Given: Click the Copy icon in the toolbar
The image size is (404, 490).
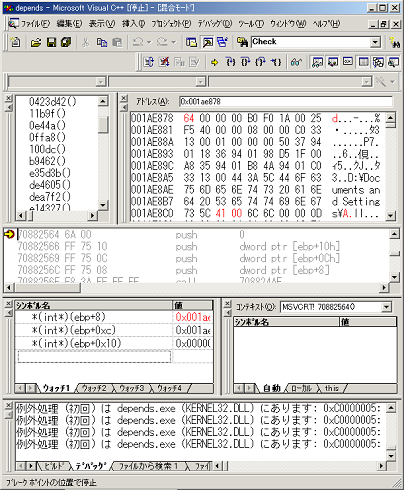Looking at the screenshot, I should tap(102, 42).
